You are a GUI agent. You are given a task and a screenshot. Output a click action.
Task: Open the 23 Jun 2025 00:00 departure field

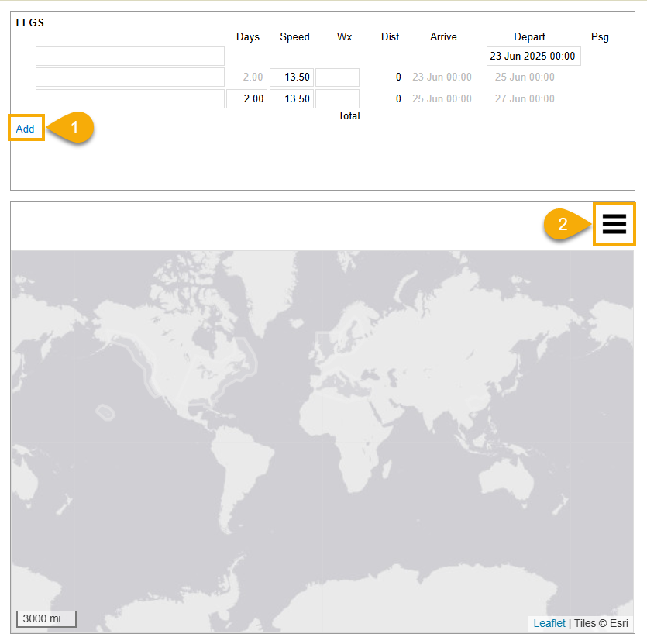click(x=533, y=57)
